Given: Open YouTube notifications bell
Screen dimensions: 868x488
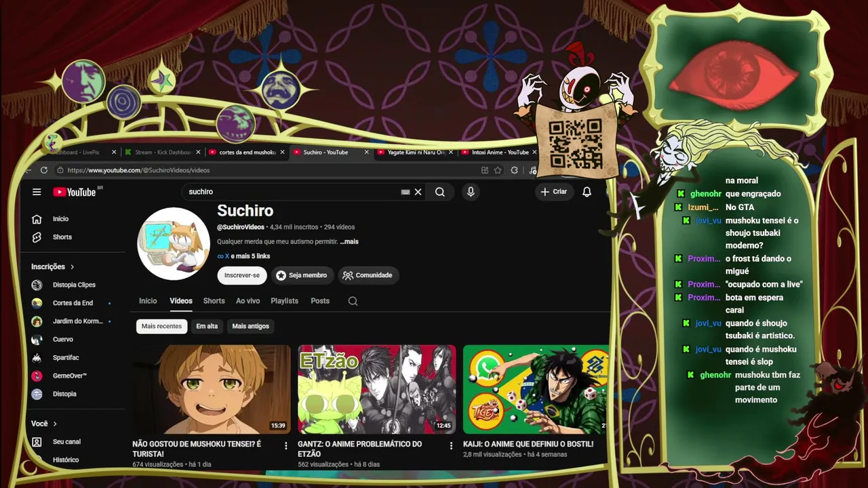Looking at the screenshot, I should (x=587, y=192).
